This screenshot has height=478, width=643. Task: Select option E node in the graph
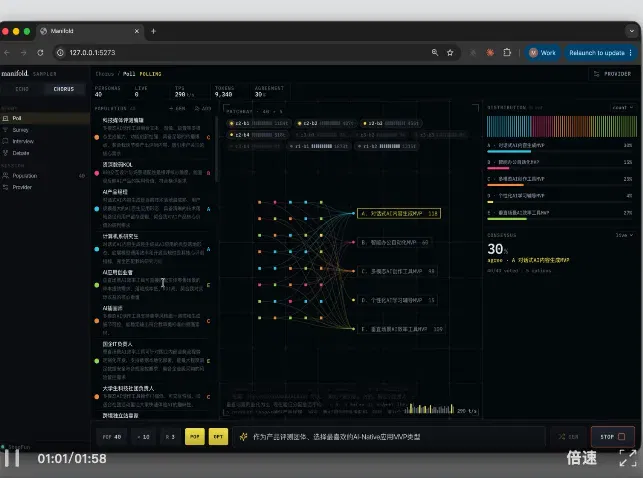(402, 329)
